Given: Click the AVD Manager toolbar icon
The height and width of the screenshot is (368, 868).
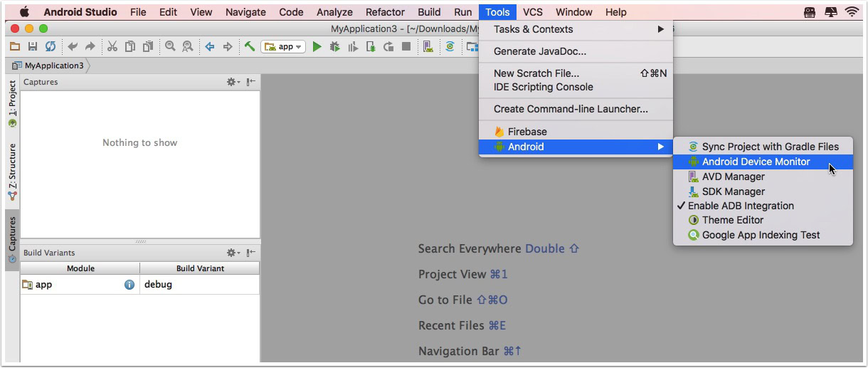Looking at the screenshot, I should click(x=428, y=46).
